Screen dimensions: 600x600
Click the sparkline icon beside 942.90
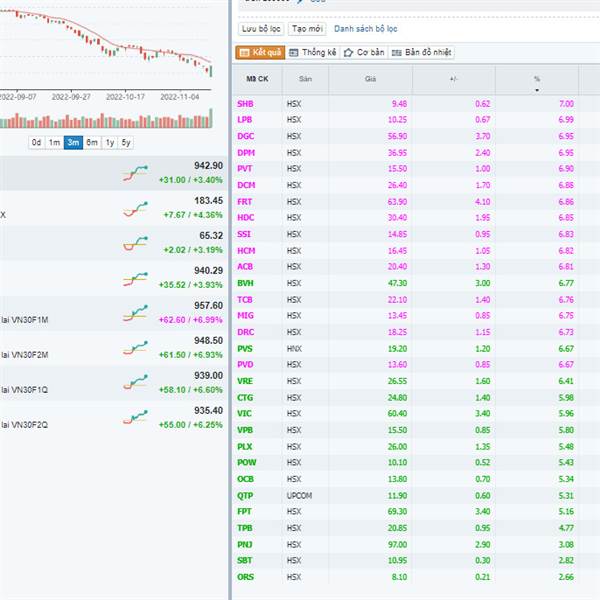[x=135, y=173]
